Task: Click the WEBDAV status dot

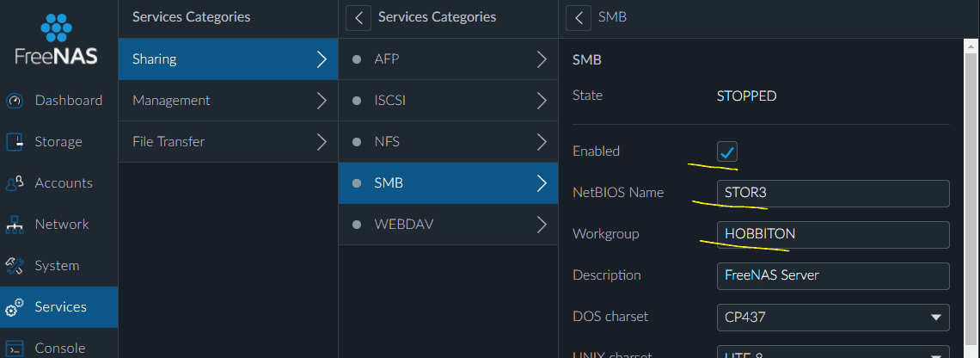Action: [357, 225]
